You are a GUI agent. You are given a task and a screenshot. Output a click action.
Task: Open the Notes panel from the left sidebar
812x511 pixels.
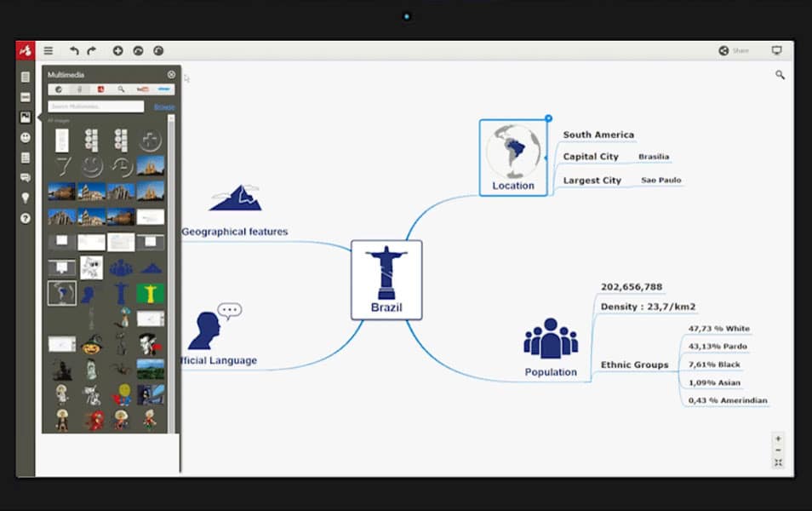tap(26, 77)
